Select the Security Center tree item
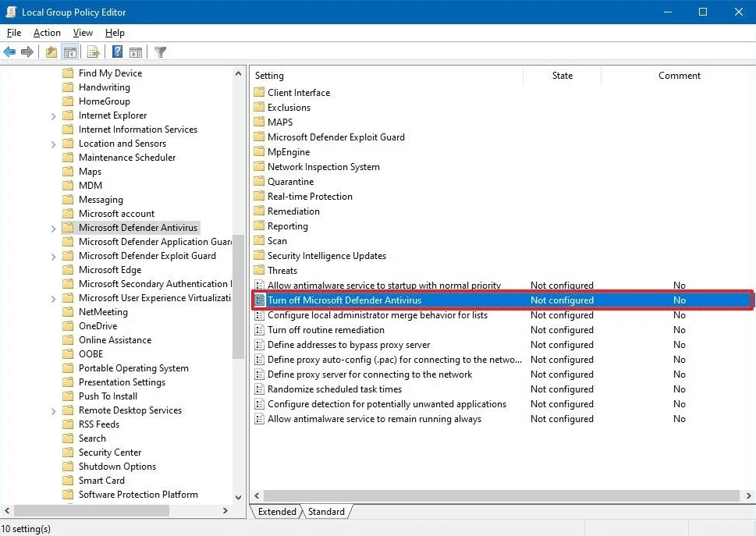 [110, 453]
